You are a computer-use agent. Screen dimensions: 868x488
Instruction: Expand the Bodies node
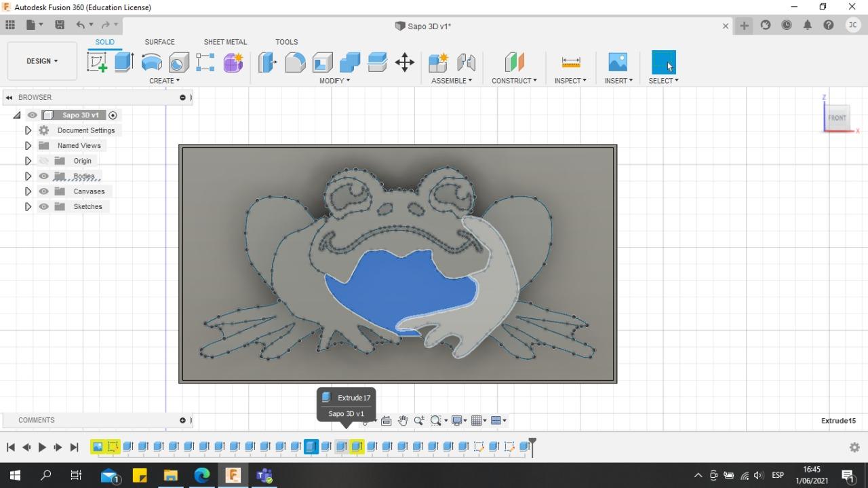point(28,176)
